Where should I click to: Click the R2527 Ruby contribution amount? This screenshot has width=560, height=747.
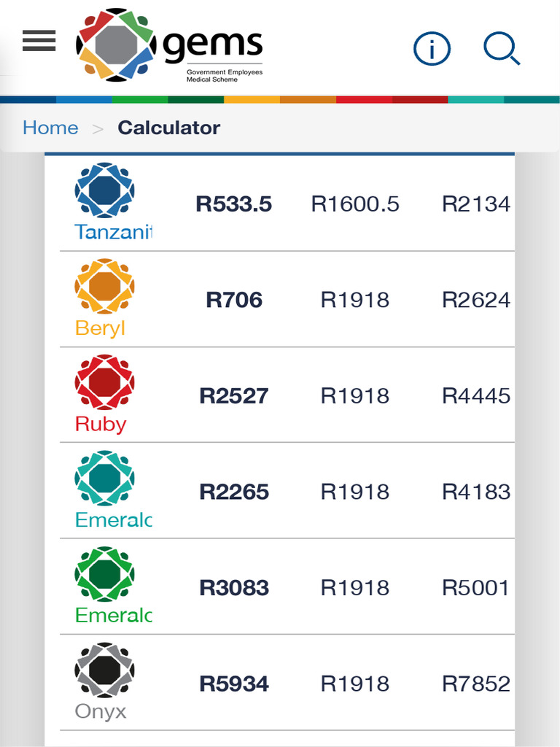coord(234,396)
